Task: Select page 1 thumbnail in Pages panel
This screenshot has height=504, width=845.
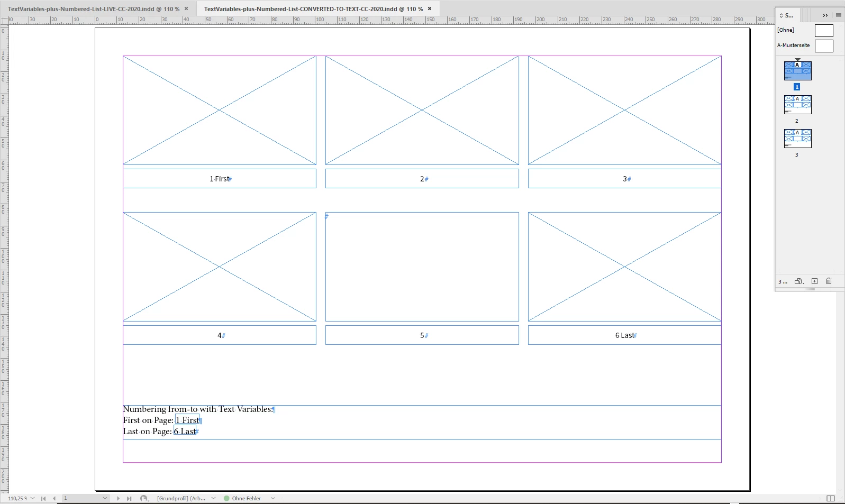Action: (x=797, y=71)
